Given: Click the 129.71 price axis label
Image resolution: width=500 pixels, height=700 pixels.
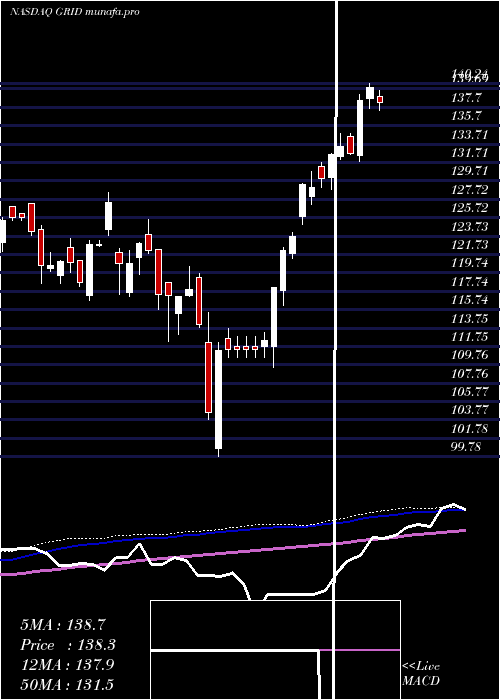Looking at the screenshot, I should (469, 171).
